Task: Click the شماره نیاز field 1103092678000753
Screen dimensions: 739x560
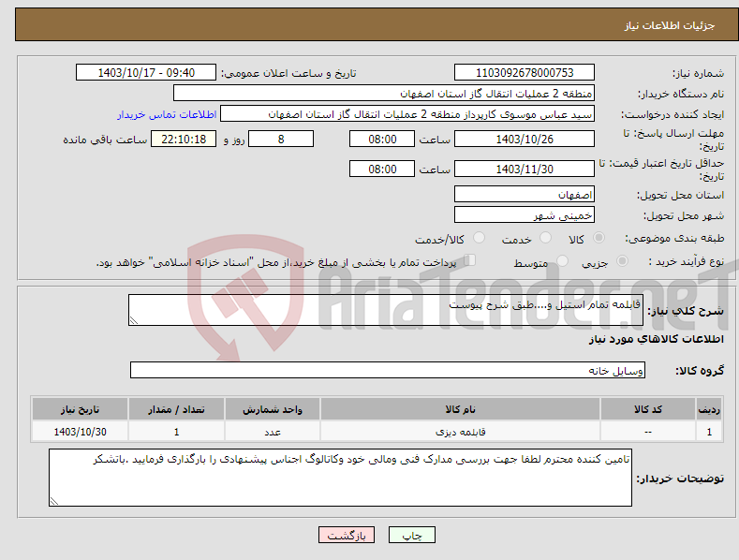Action: (x=525, y=73)
